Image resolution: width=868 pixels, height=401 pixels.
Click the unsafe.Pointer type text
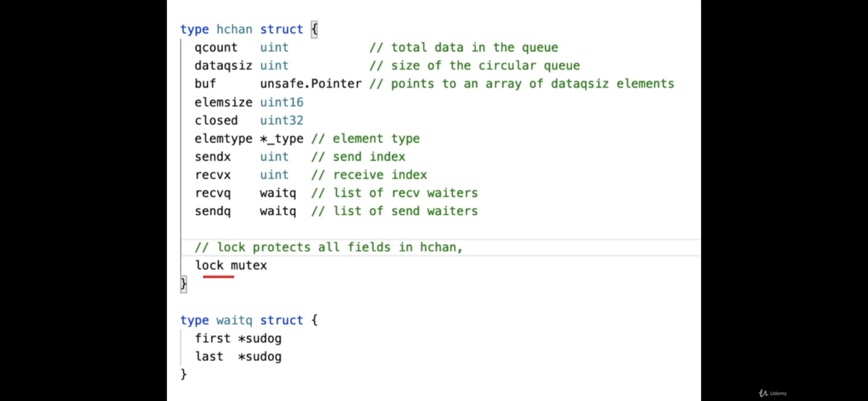pos(310,84)
